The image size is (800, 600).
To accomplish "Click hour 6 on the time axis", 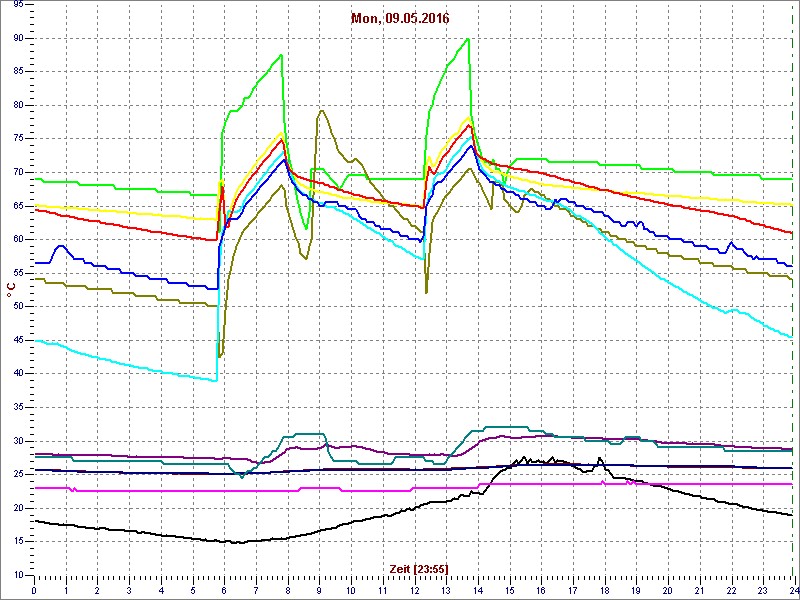I will (224, 591).
